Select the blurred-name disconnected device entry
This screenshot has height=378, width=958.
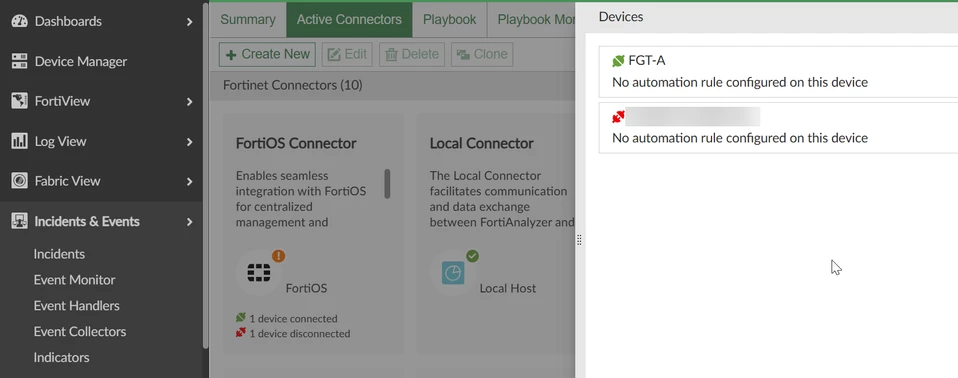(778, 128)
